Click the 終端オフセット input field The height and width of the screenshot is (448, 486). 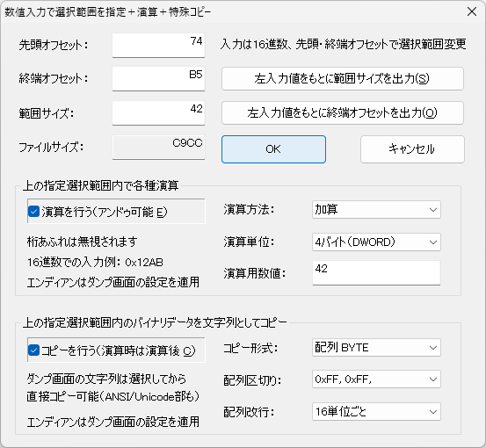click(x=158, y=79)
